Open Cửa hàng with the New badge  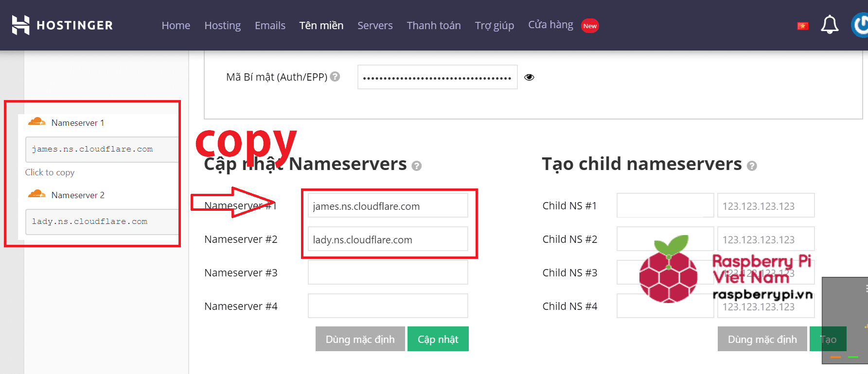(551, 25)
